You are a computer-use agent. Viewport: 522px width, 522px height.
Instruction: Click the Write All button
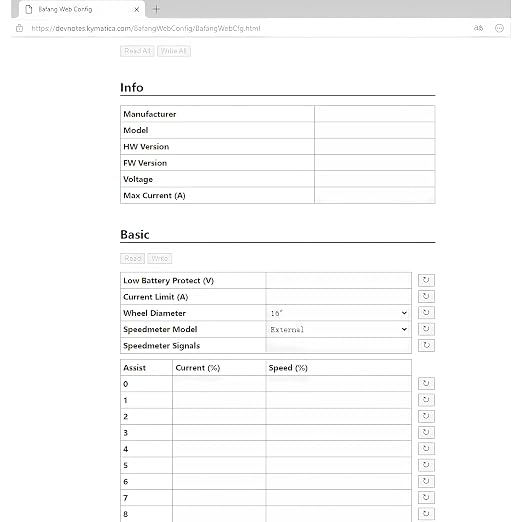coord(174,51)
